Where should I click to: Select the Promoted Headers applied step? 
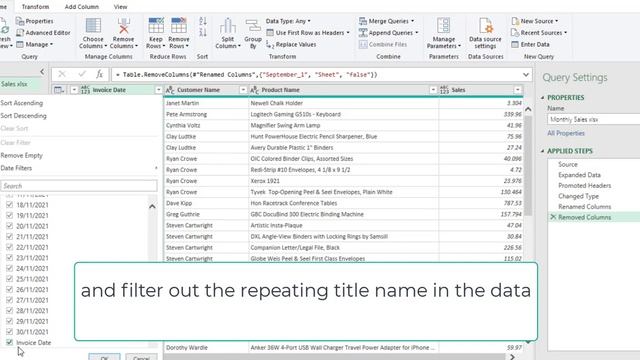(584, 186)
